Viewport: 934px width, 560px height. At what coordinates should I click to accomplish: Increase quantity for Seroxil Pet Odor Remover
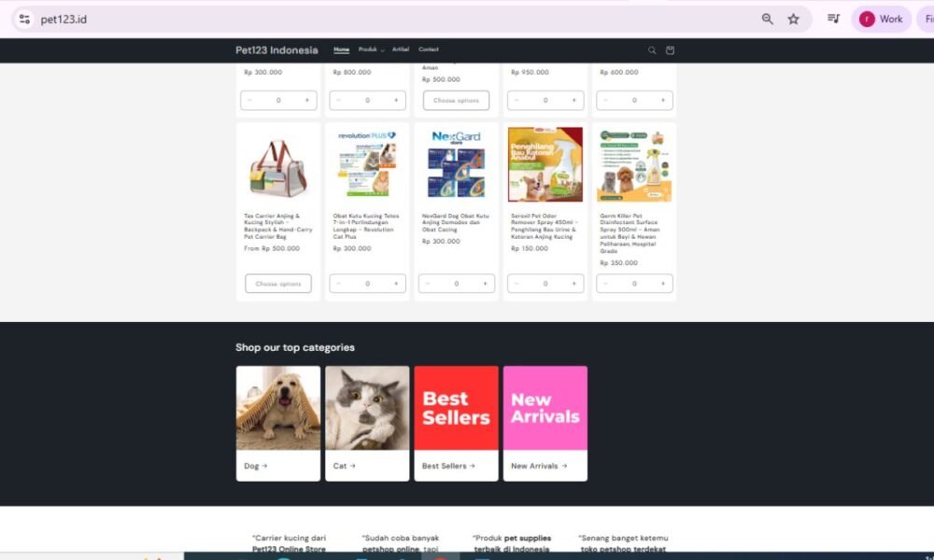[x=573, y=284]
